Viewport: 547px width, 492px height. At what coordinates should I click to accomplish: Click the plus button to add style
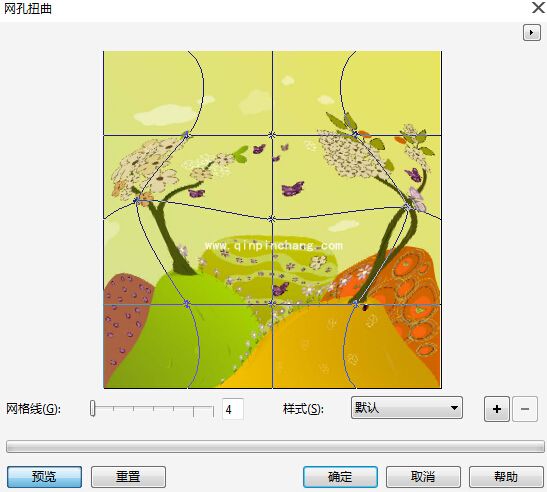(x=497, y=409)
